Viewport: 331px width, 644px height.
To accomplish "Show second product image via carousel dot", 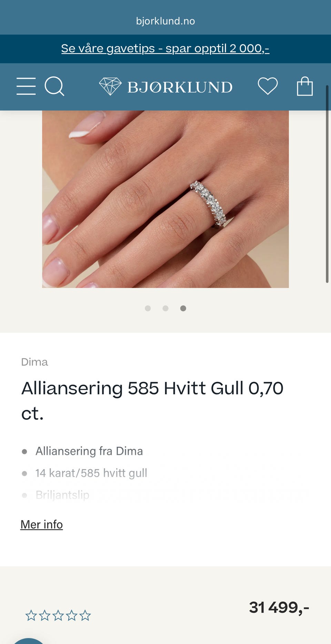I will pos(165,308).
